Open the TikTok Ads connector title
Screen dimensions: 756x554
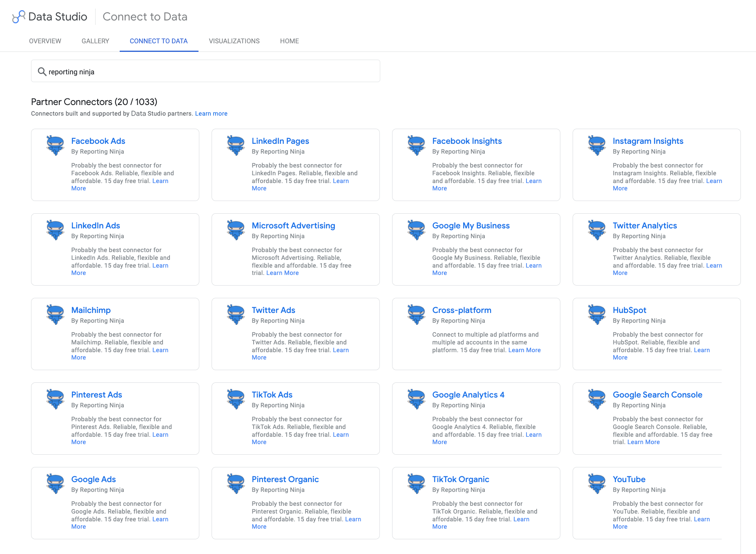tap(272, 395)
